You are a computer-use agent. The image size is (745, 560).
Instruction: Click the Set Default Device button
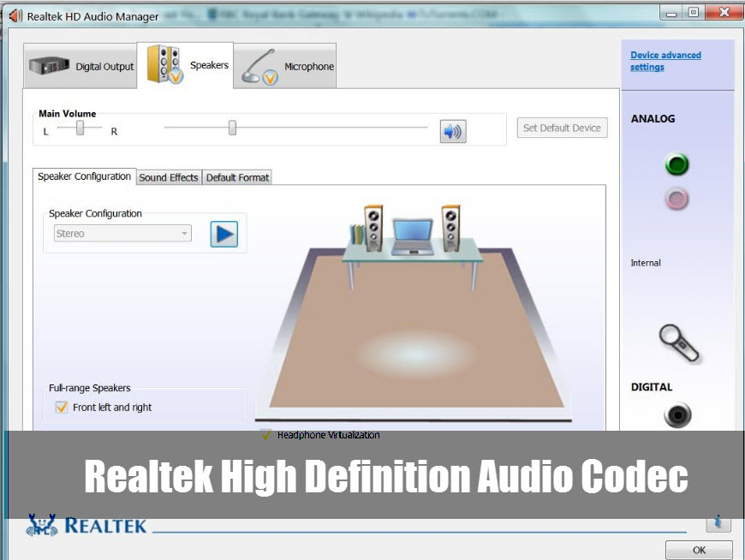tap(562, 128)
